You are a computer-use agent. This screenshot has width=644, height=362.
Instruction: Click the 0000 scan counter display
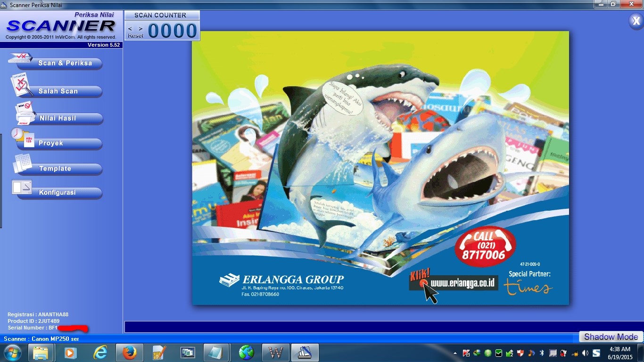(x=173, y=31)
